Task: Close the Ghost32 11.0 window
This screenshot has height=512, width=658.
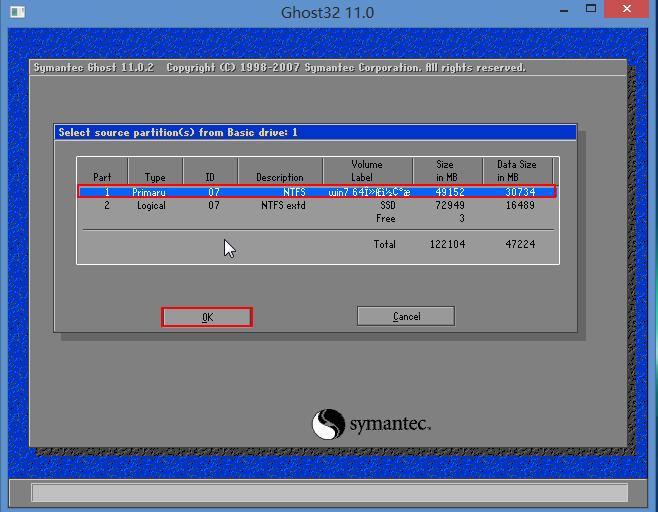Action: click(627, 9)
